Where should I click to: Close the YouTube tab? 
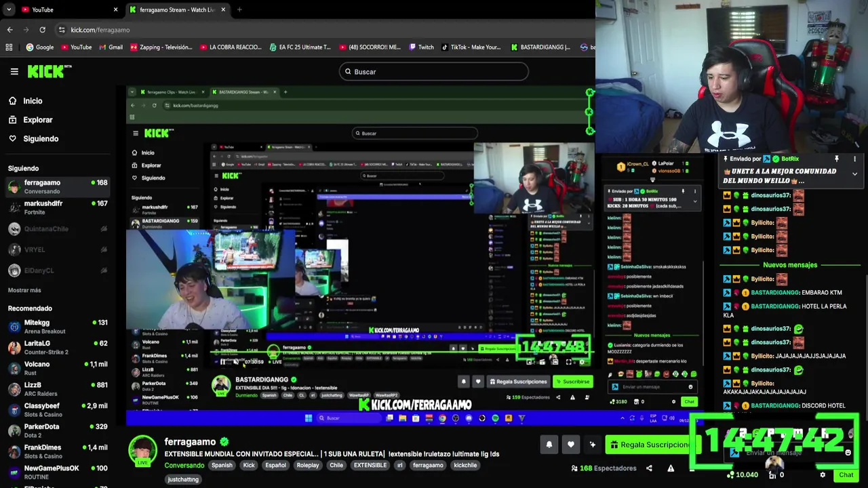(x=115, y=9)
